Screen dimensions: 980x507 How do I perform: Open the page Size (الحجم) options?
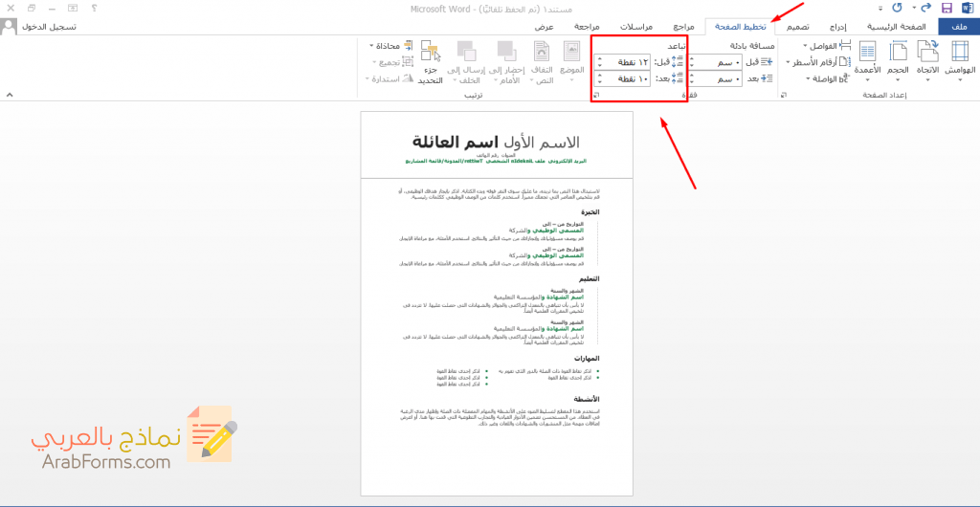(898, 59)
